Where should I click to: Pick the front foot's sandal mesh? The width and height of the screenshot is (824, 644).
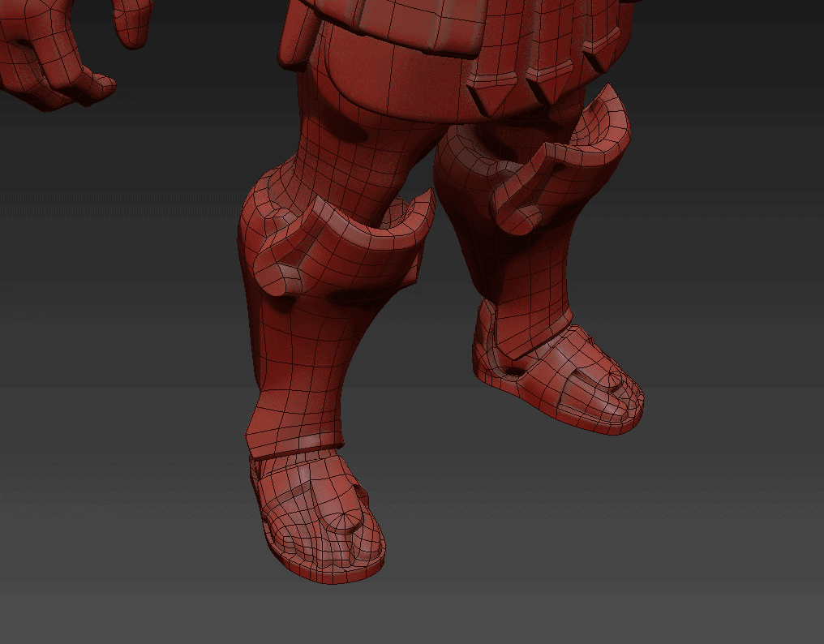coord(320,517)
